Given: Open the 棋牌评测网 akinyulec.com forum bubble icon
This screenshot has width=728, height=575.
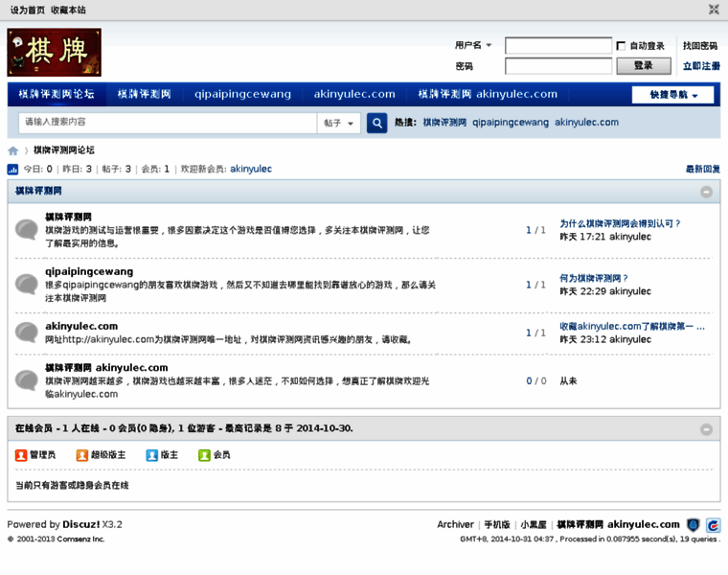Looking at the screenshot, I should [x=27, y=380].
